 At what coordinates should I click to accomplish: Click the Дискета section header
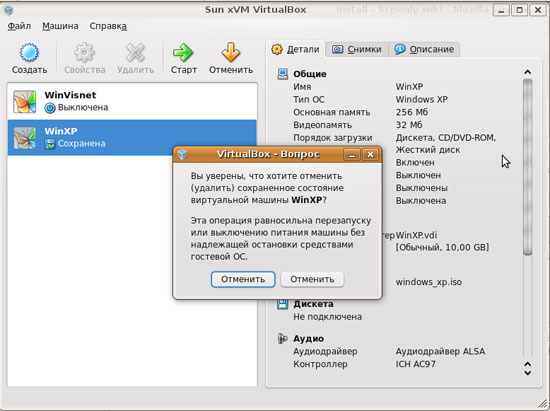click(313, 304)
